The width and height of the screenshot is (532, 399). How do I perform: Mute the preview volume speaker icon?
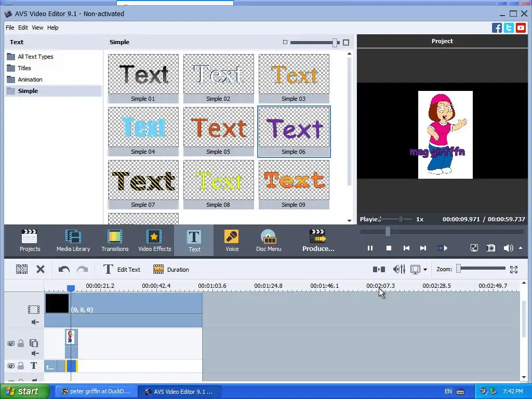pos(508,248)
